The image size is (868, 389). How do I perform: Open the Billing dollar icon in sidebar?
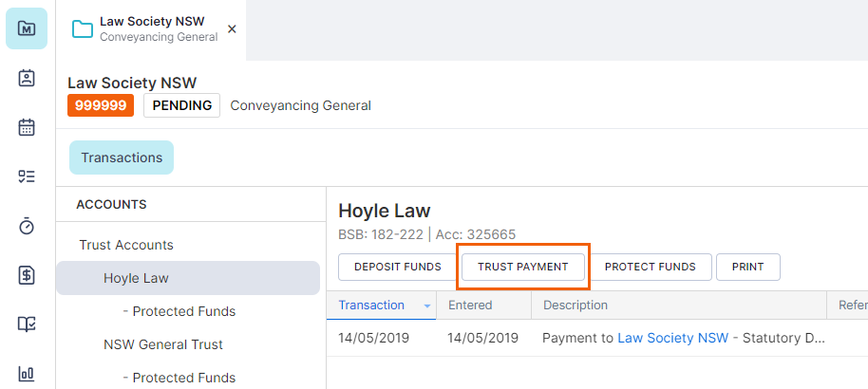27,275
